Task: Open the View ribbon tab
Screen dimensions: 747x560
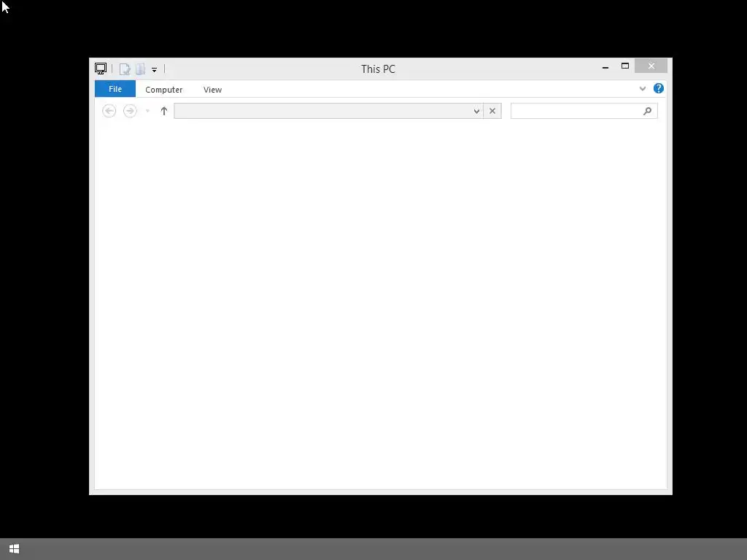Action: [x=212, y=90]
